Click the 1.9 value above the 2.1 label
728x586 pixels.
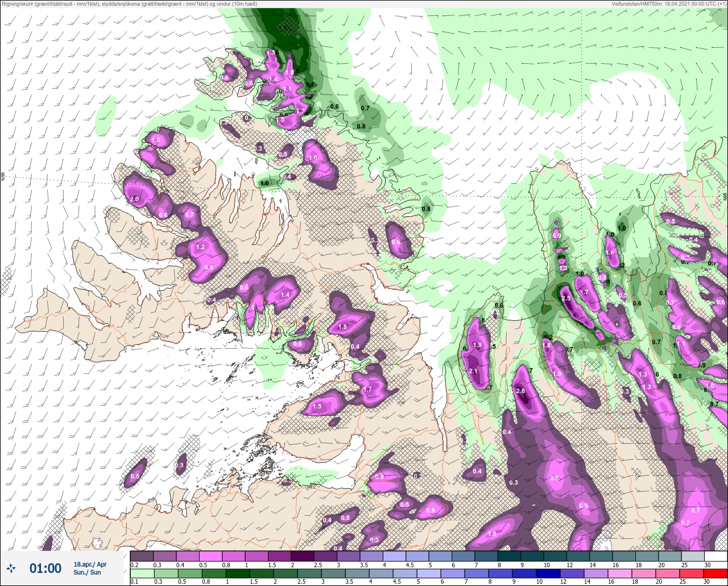pos(478,345)
